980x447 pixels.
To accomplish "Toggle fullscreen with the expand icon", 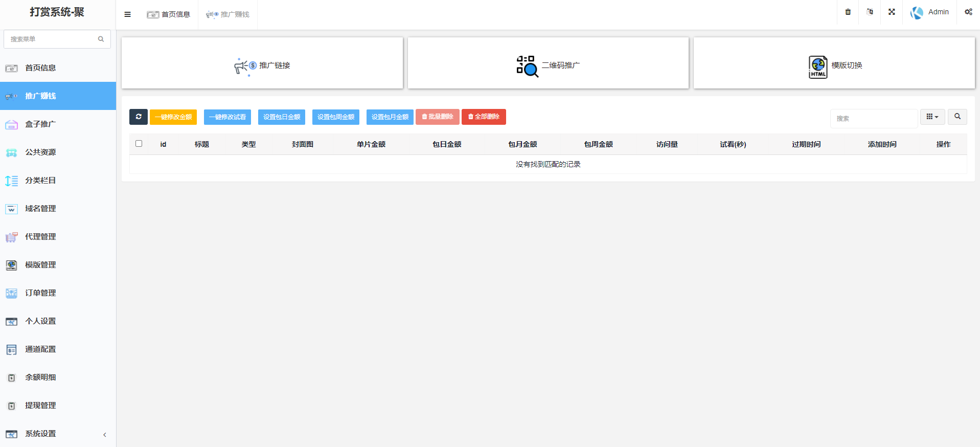I will 892,12.
